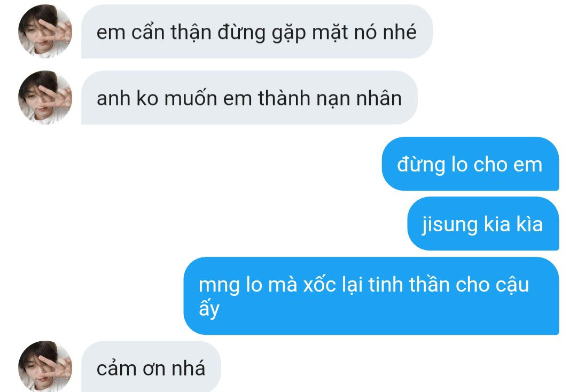
Task: Click the word 'ấy' on bubble's second line
Action: point(209,309)
